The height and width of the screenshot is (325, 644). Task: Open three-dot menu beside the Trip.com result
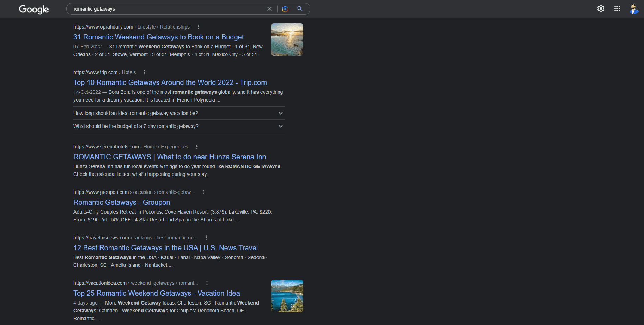[145, 72]
